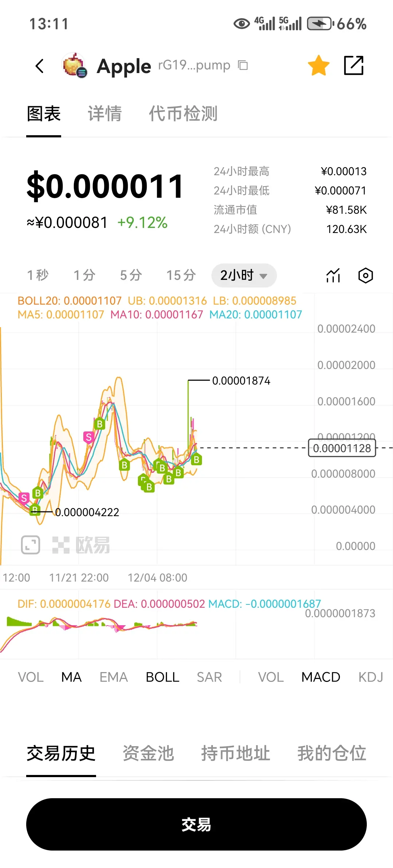The image size is (393, 868).
Task: Tap the Apple token logo icon
Action: tap(75, 65)
